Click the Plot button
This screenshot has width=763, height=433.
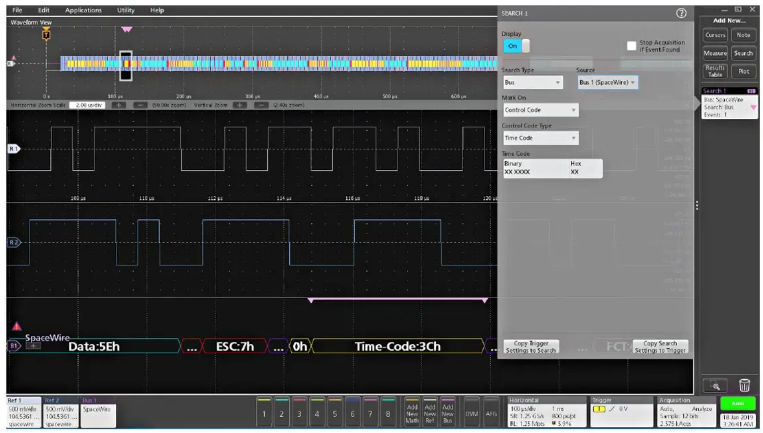click(x=743, y=71)
